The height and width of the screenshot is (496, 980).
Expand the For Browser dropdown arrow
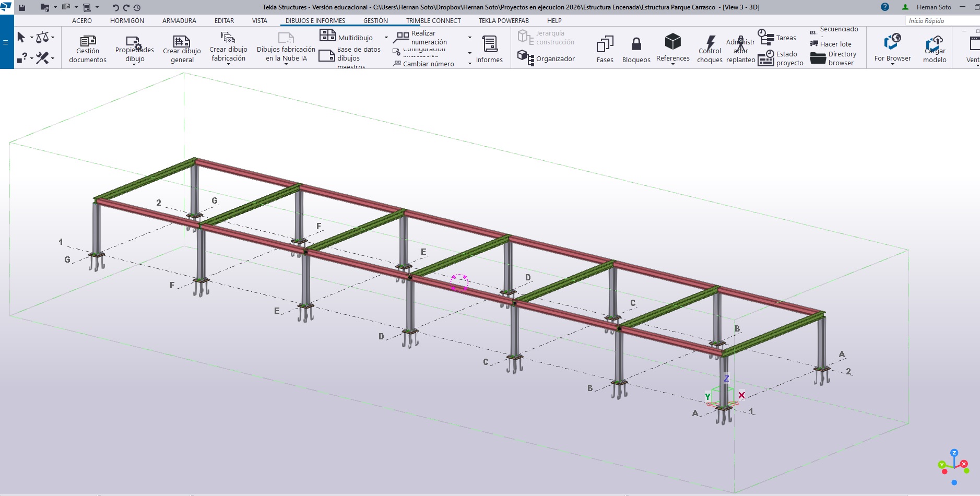(893, 64)
